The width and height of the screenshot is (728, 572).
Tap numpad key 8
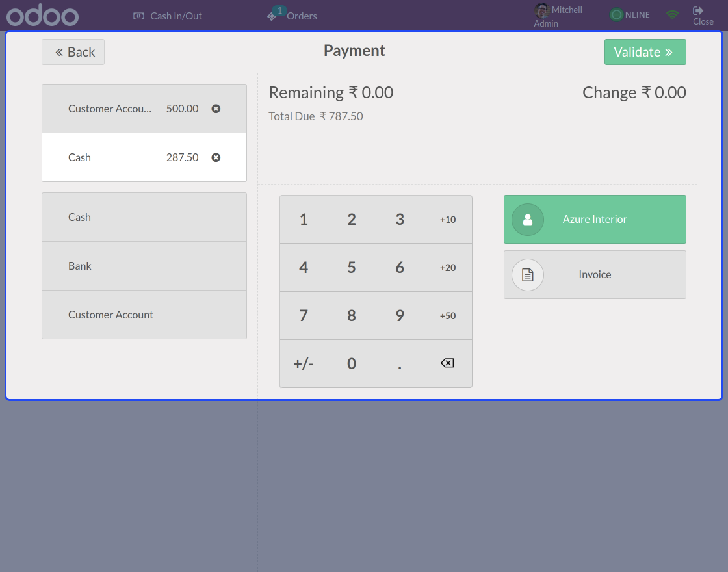click(352, 316)
